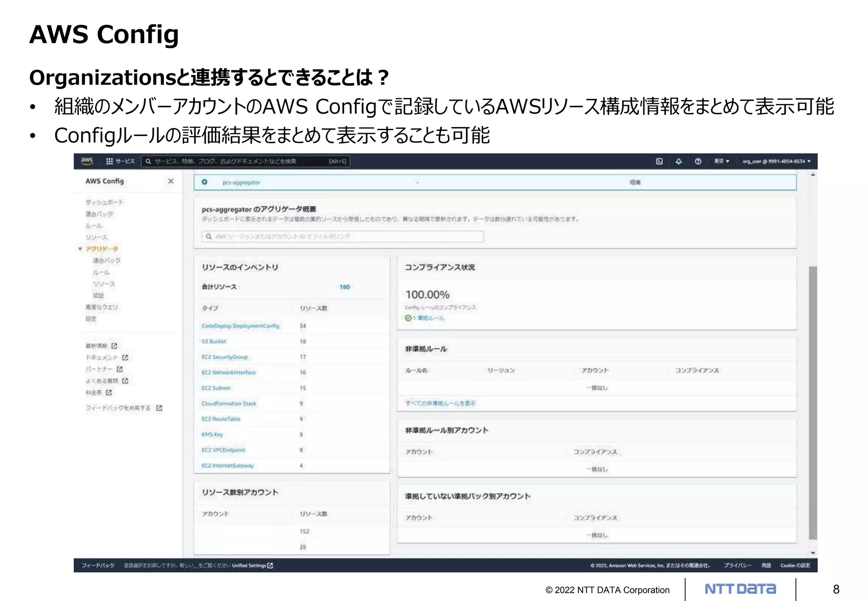Open EC2 RouteTable resource type
This screenshot has width=868, height=601.
221,419
